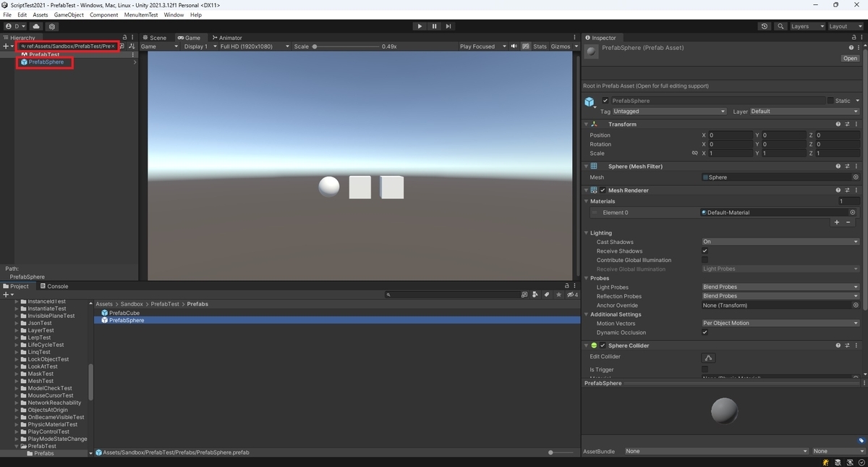This screenshot has width=868, height=467.
Task: Toggle the shortcuts keyboard icon in Game view
Action: [524, 46]
